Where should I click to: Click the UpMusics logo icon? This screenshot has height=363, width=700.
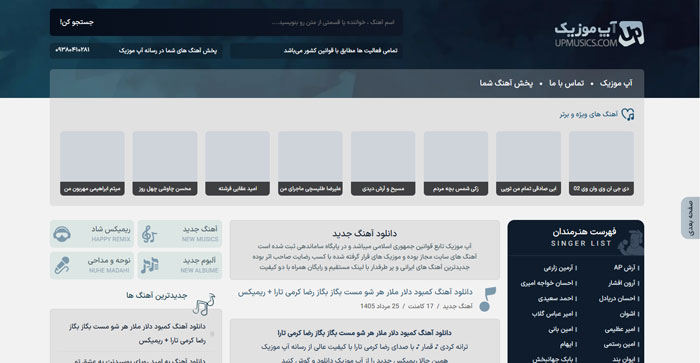631,33
